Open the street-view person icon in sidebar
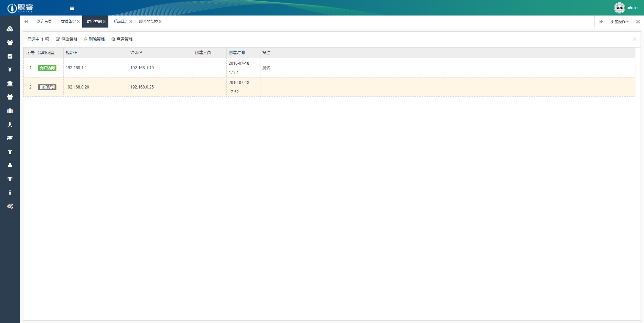The image size is (644, 323). click(x=10, y=125)
